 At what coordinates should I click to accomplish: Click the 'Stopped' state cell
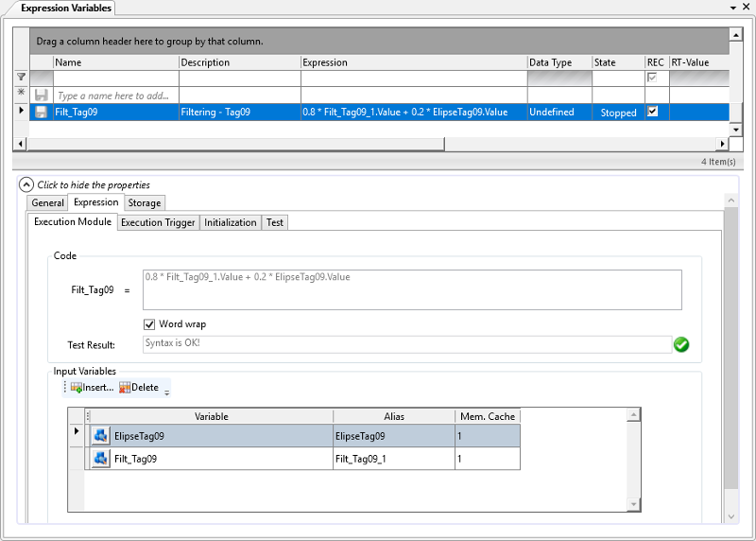click(x=619, y=113)
